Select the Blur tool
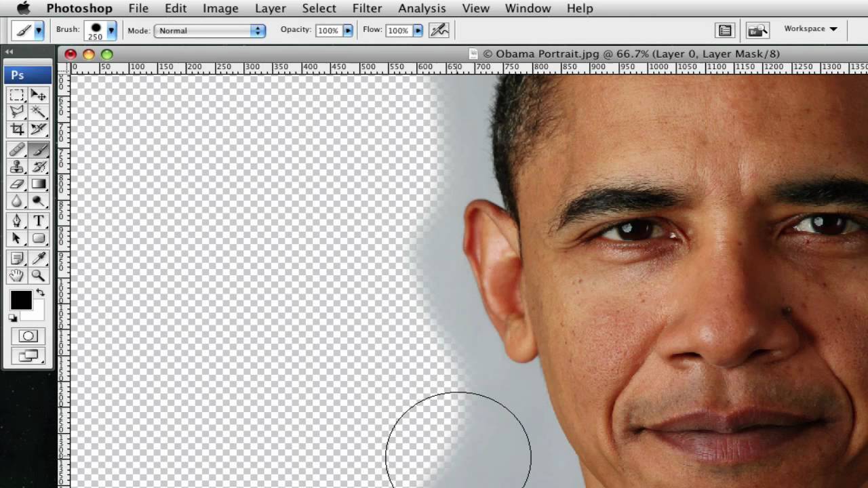Viewport: 868px width, 488px height. click(17, 201)
